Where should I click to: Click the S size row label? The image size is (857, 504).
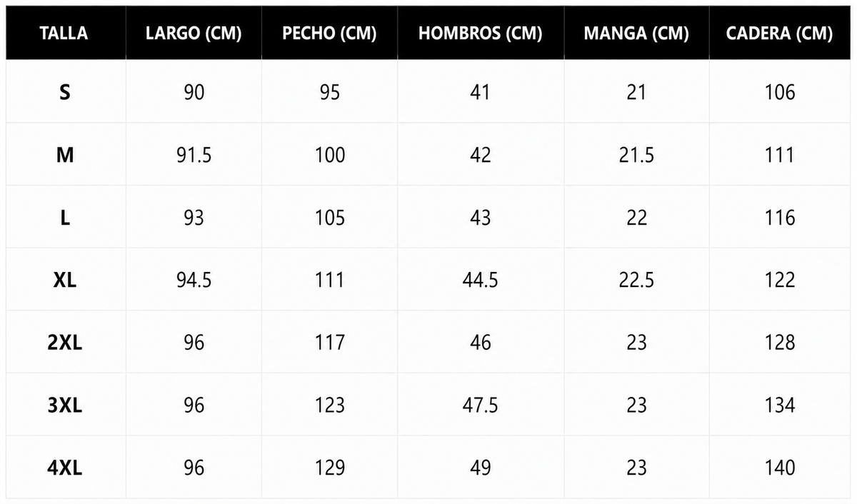[x=65, y=92]
